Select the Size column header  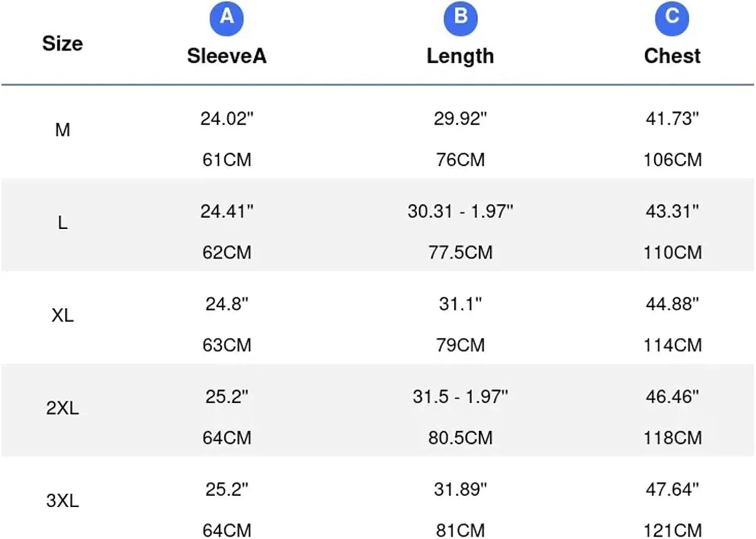click(x=62, y=44)
